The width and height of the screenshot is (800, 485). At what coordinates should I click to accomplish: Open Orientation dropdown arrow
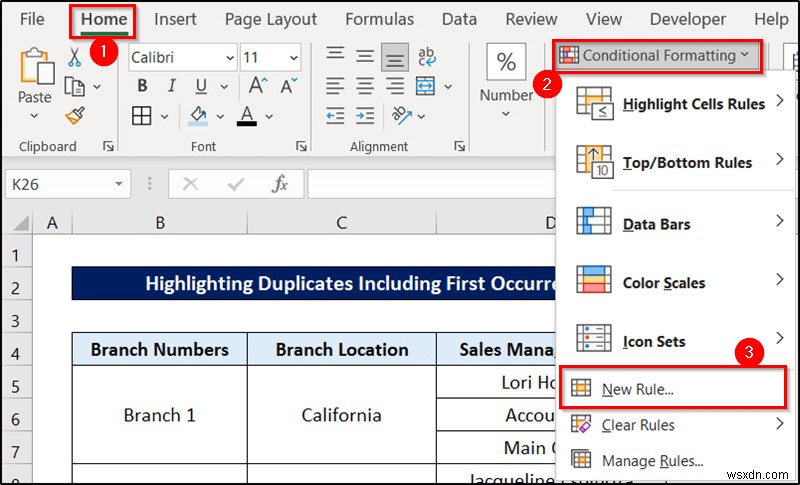[421, 117]
